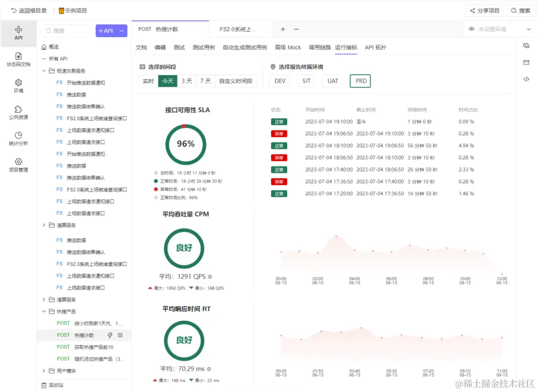Open the 未设置环境 environment dropdown

click(500, 29)
